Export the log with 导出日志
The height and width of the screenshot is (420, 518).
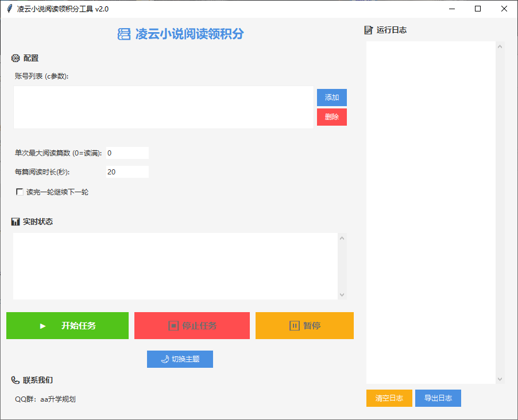438,398
